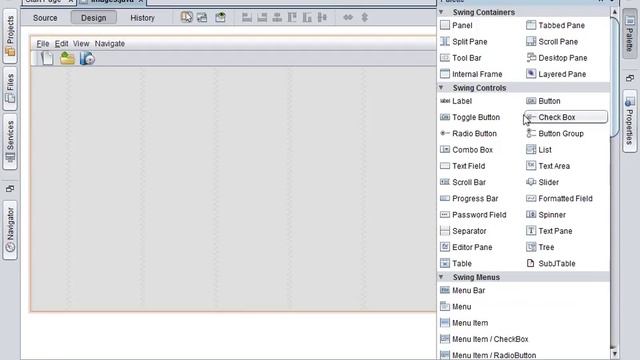Pick the List control from palette

pyautogui.click(x=539, y=150)
